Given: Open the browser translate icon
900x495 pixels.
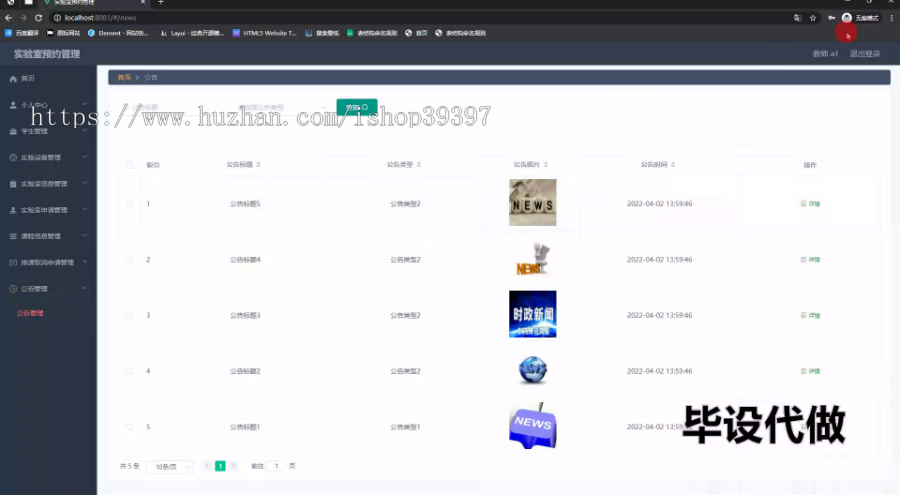Looking at the screenshot, I should tap(797, 18).
